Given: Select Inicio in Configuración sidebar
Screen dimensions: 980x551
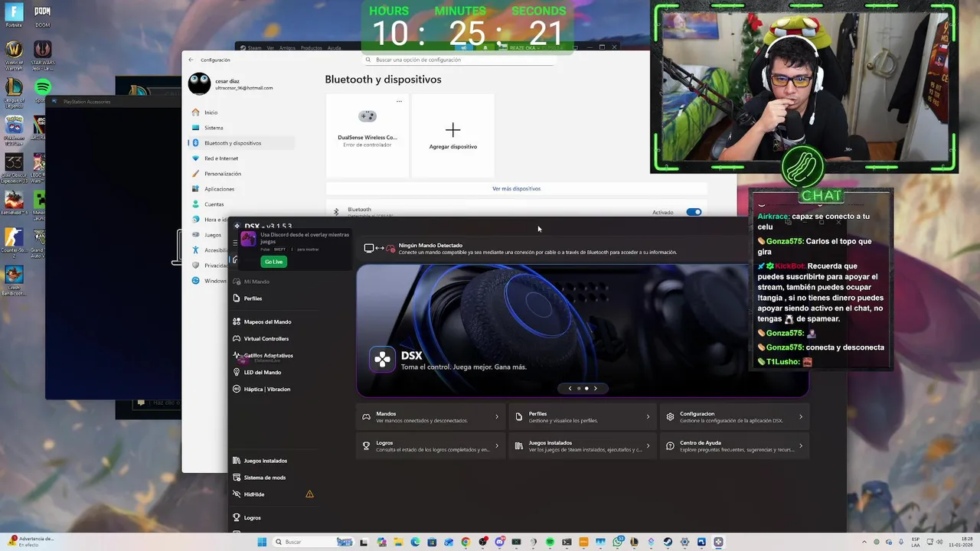Looking at the screenshot, I should click(211, 112).
